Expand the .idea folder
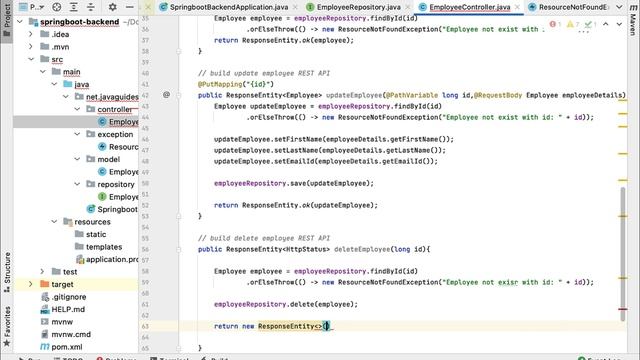Screen dimensions: 640x360 (31, 34)
